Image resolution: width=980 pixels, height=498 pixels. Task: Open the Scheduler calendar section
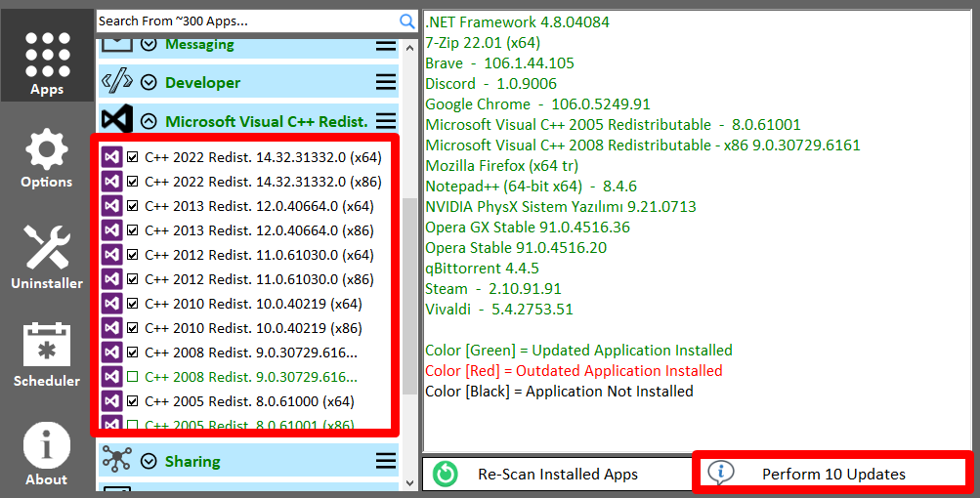click(x=47, y=354)
